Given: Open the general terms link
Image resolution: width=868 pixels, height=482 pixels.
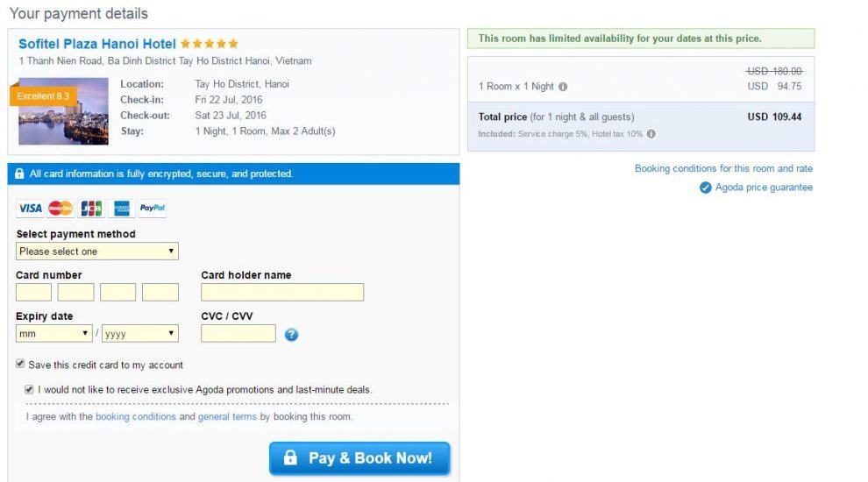Looking at the screenshot, I should (227, 417).
